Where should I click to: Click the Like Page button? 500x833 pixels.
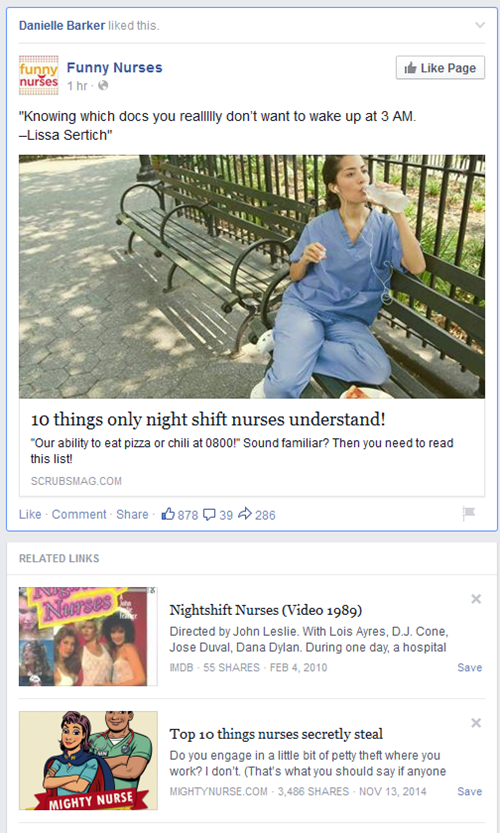coord(440,67)
